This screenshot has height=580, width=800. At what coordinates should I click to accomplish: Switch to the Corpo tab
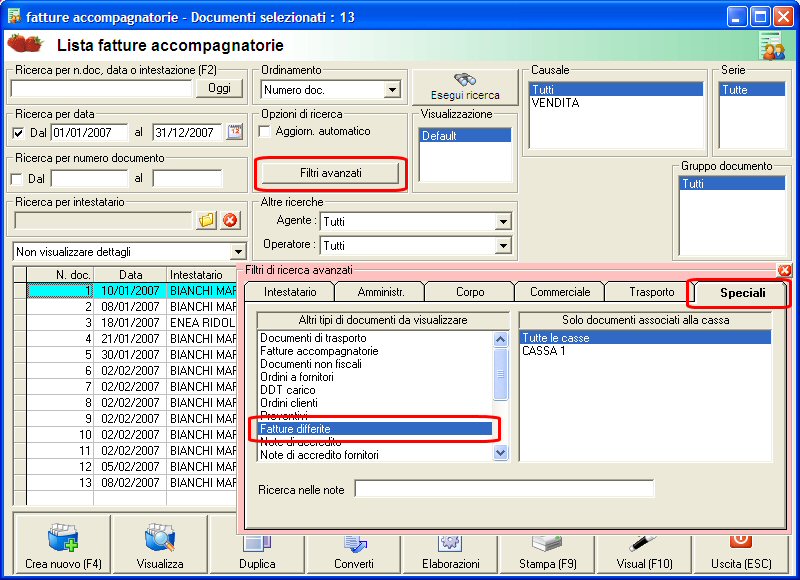[x=470, y=292]
